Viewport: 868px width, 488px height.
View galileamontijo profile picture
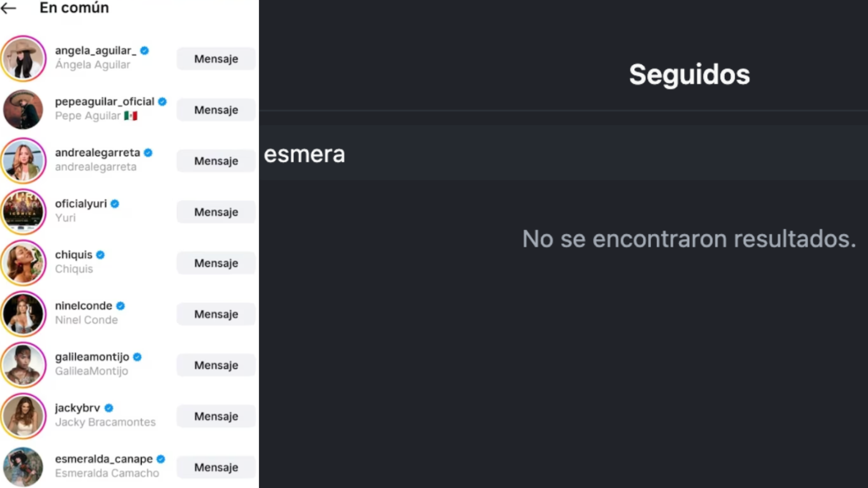click(23, 365)
